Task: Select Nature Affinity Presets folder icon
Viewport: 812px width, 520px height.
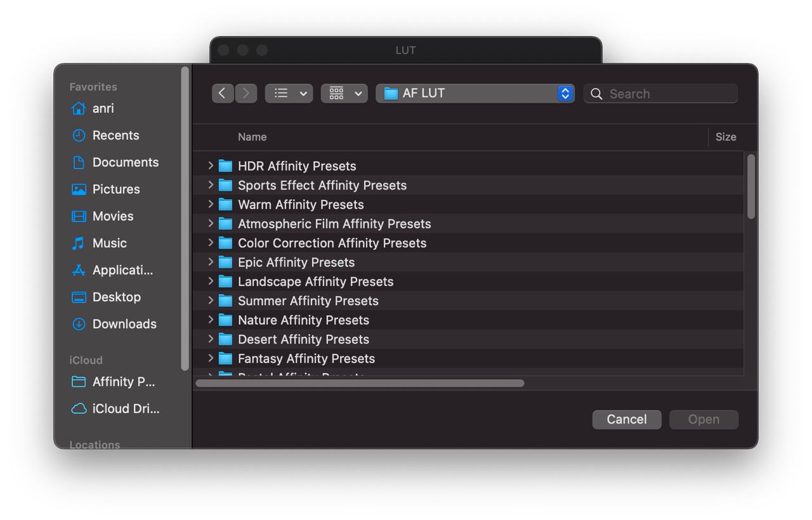Action: [x=225, y=320]
